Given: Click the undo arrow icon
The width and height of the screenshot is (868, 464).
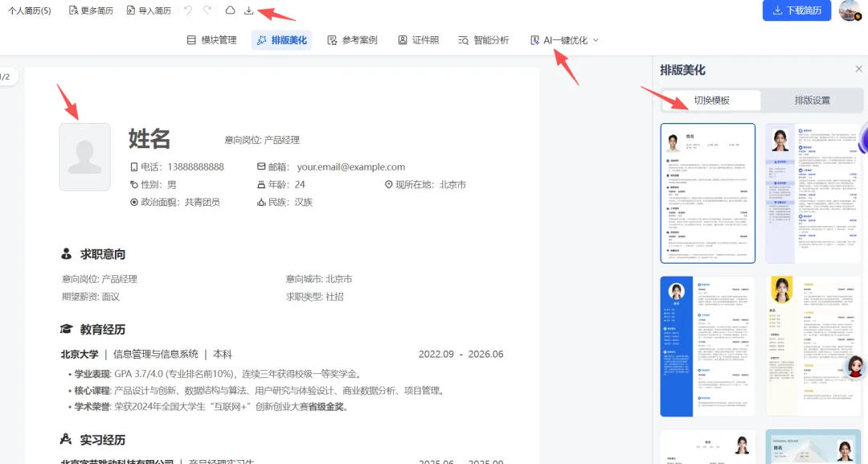Looking at the screenshot, I should 188,10.
